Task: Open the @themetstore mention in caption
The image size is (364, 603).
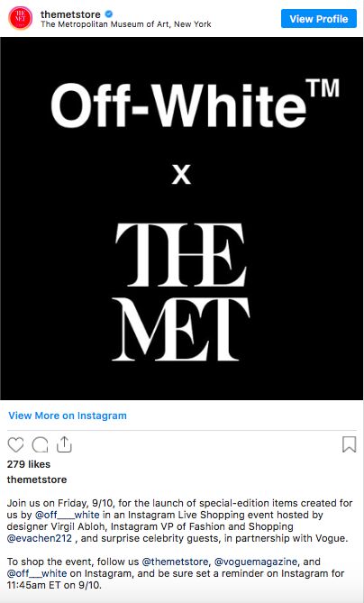Action: coord(175,562)
